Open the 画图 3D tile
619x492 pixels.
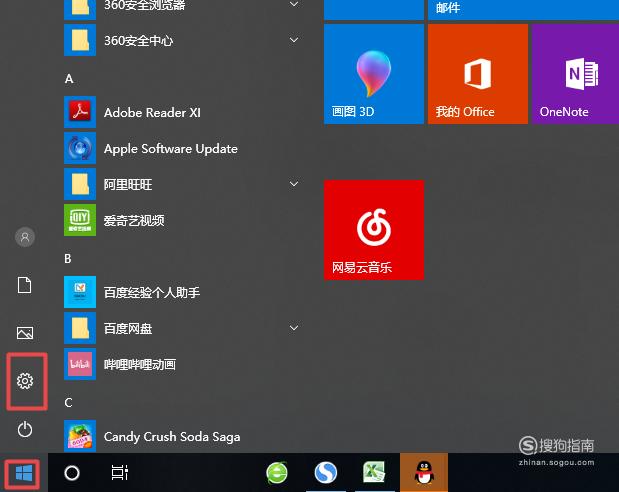click(374, 74)
